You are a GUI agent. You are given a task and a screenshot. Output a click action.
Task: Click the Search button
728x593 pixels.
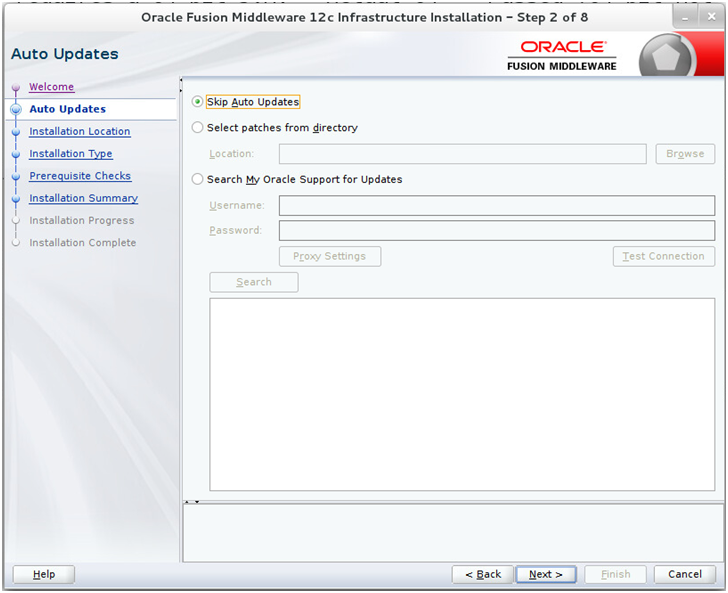(x=254, y=282)
